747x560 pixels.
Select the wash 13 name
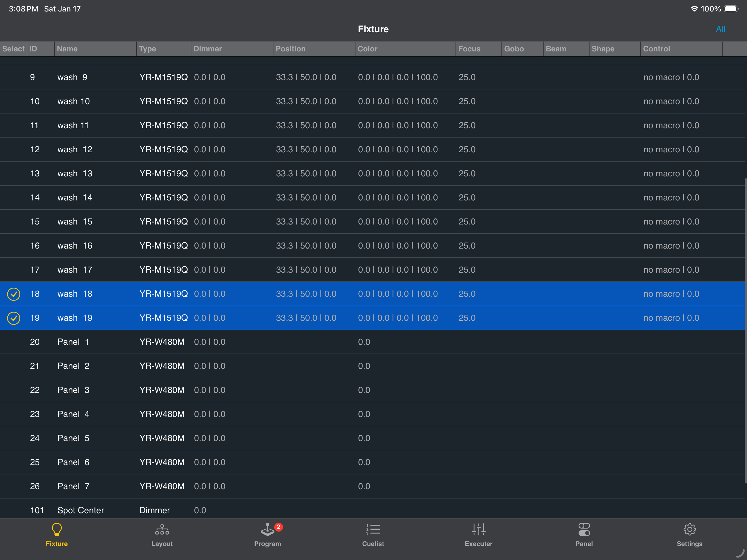pyautogui.click(x=75, y=174)
